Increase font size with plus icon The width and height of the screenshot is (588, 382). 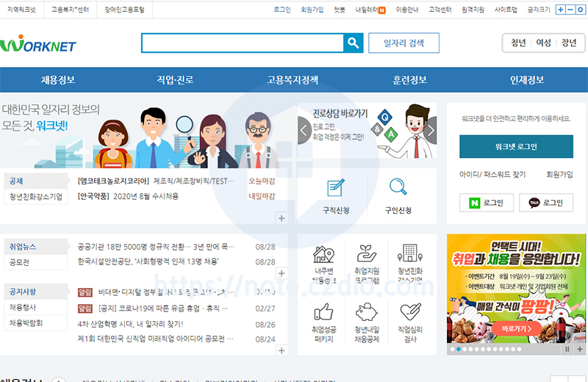click(x=560, y=10)
